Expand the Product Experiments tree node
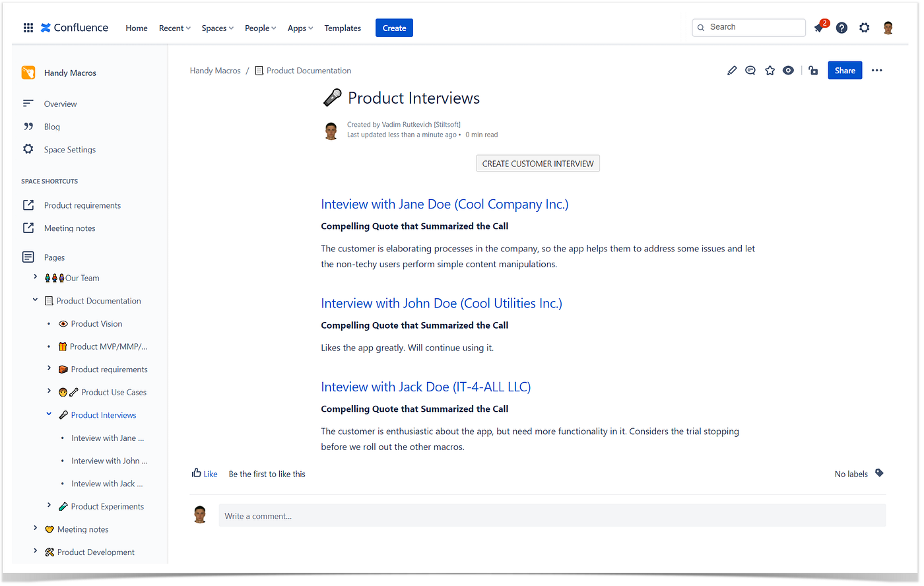Viewport: 924px width, 586px height. (x=49, y=505)
